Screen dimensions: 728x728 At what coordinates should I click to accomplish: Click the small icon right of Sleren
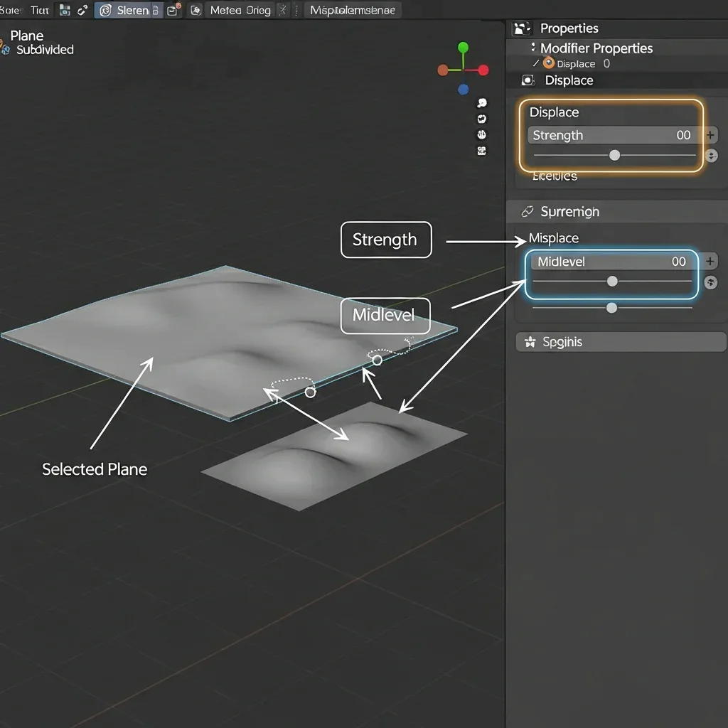pyautogui.click(x=156, y=10)
